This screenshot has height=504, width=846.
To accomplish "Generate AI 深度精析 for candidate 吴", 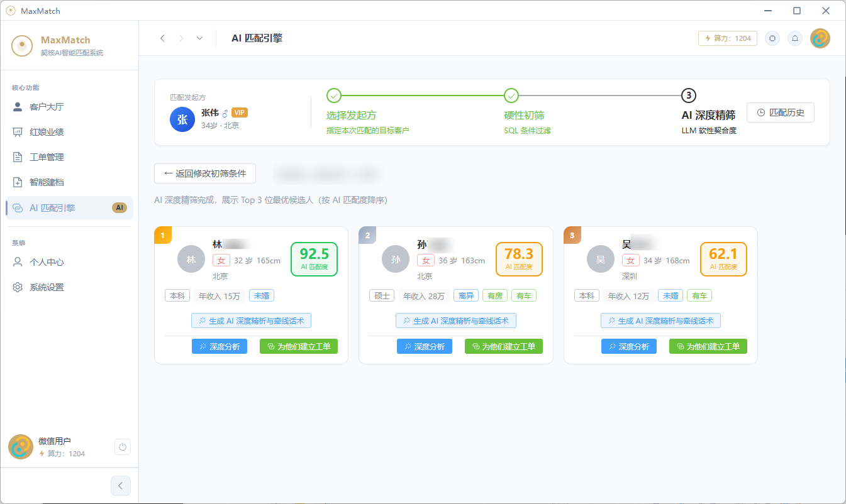I will (661, 320).
